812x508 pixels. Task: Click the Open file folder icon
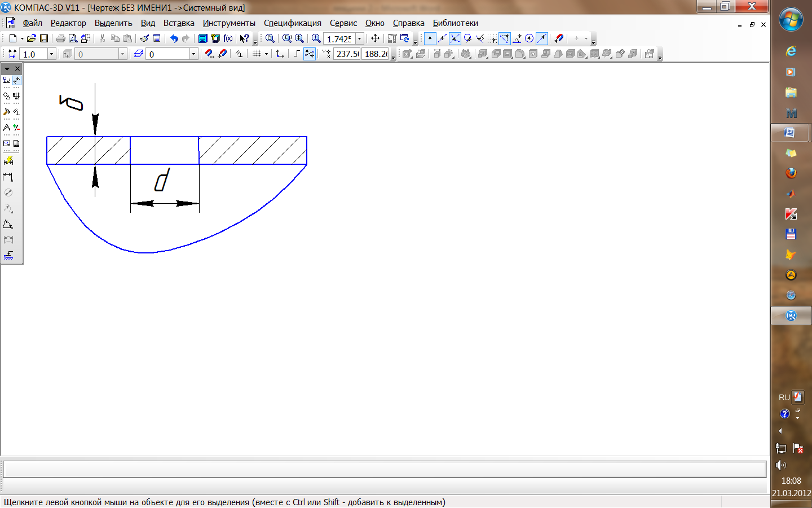(32, 38)
